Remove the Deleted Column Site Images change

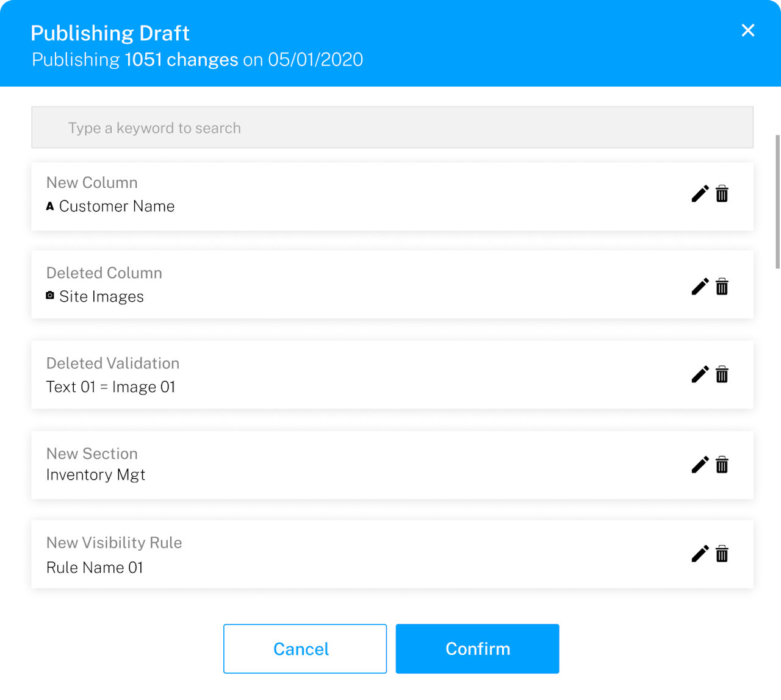tap(722, 287)
